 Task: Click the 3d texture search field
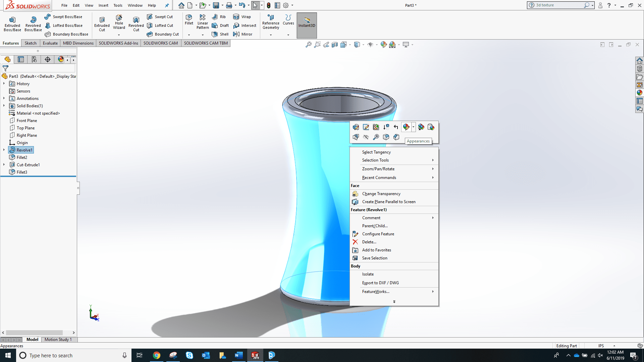coord(557,5)
